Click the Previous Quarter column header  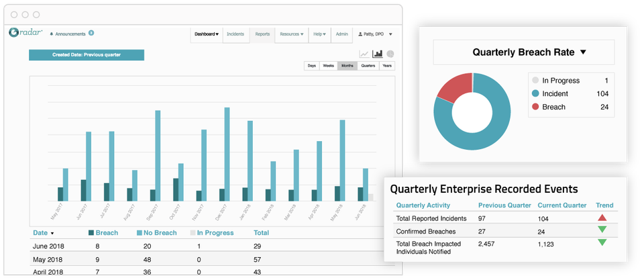click(x=504, y=205)
